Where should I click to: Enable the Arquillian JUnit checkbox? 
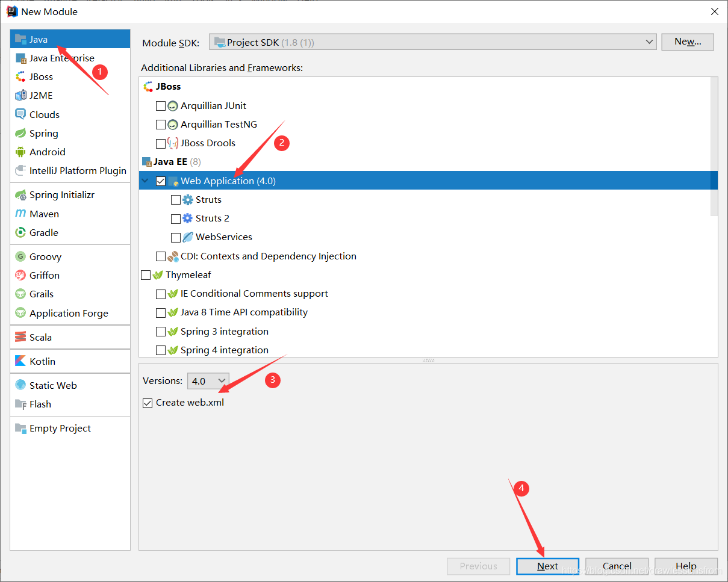pyautogui.click(x=161, y=105)
